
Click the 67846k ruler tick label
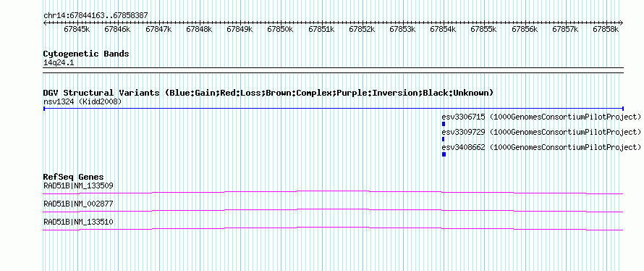(x=117, y=29)
